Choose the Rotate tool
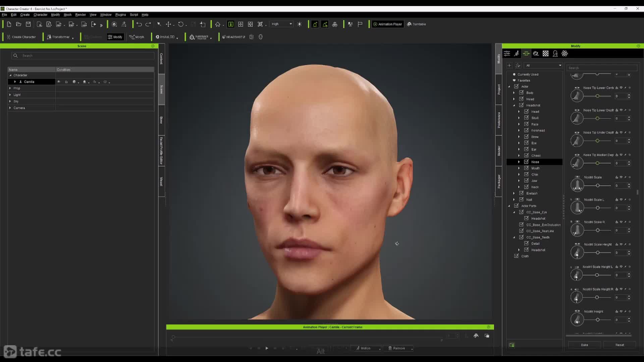The height and width of the screenshot is (362, 644). (x=181, y=24)
